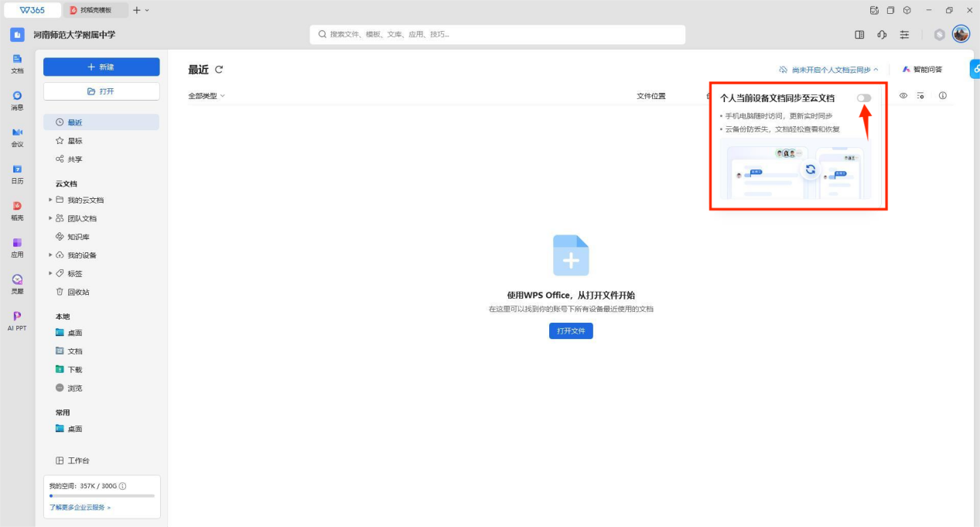
Task: Open the 日历 calendar sidebar icon
Action: click(x=17, y=173)
